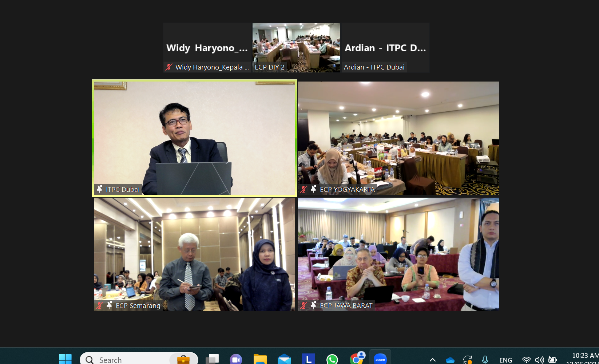Launch Google Chrome from the taskbar

pyautogui.click(x=357, y=359)
